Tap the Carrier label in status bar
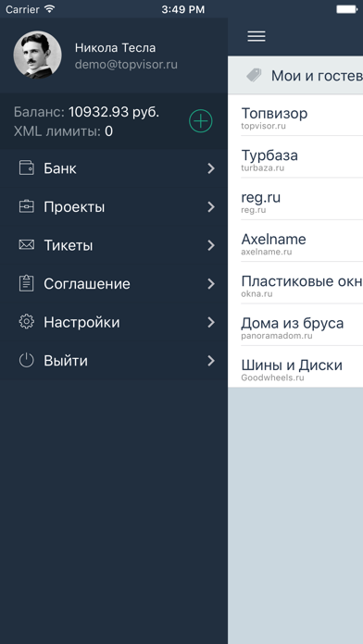 22,9
